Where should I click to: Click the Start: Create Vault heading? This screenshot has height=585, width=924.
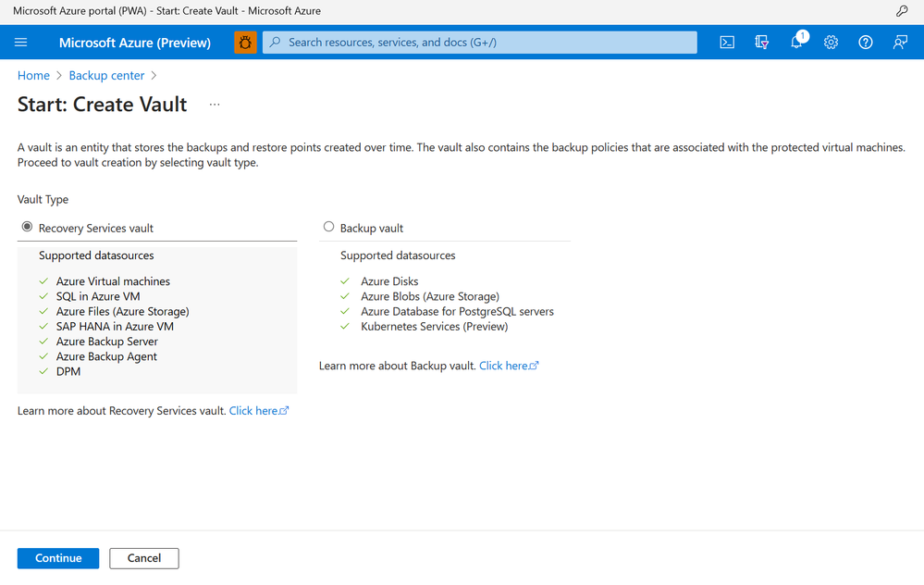pyautogui.click(x=103, y=105)
